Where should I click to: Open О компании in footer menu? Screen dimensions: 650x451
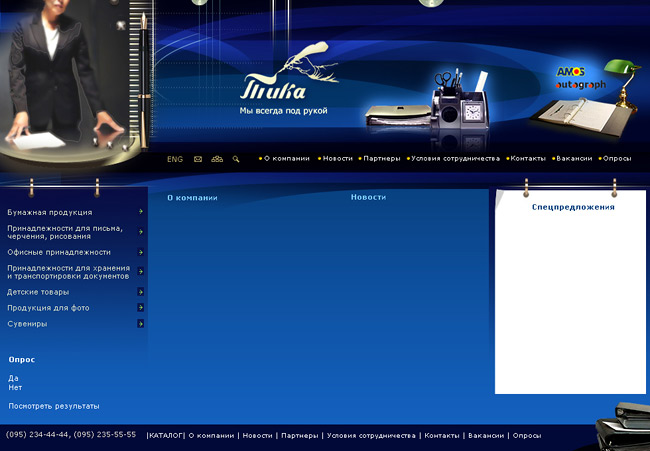tap(211, 436)
